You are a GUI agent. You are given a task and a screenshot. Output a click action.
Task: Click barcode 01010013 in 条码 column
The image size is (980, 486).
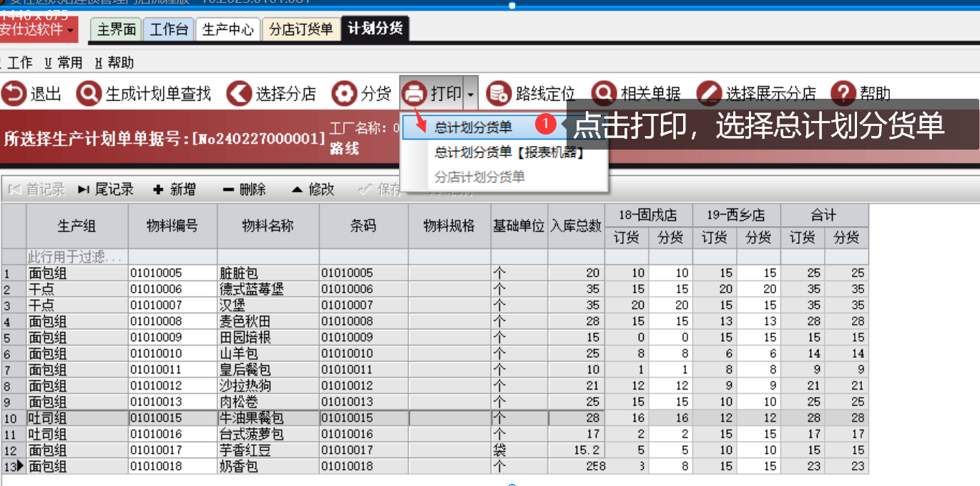[363, 402]
